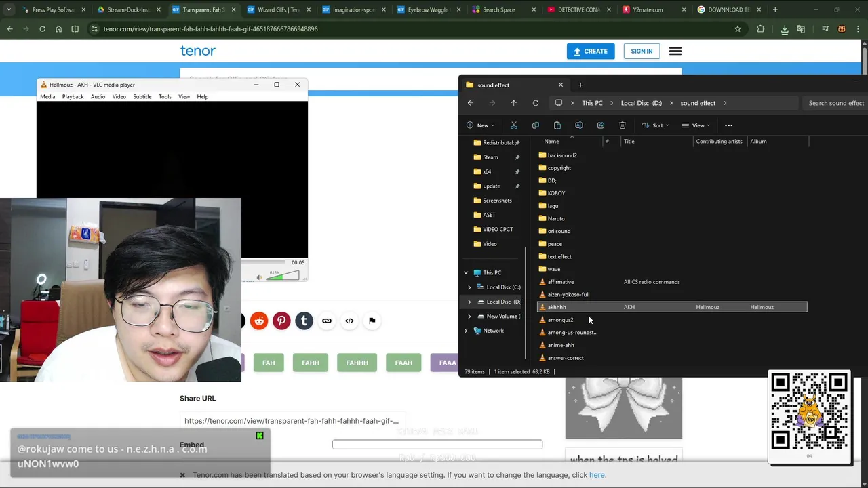Click the SIGN IN button on Tenor
This screenshot has height=488, width=868.
click(642, 52)
